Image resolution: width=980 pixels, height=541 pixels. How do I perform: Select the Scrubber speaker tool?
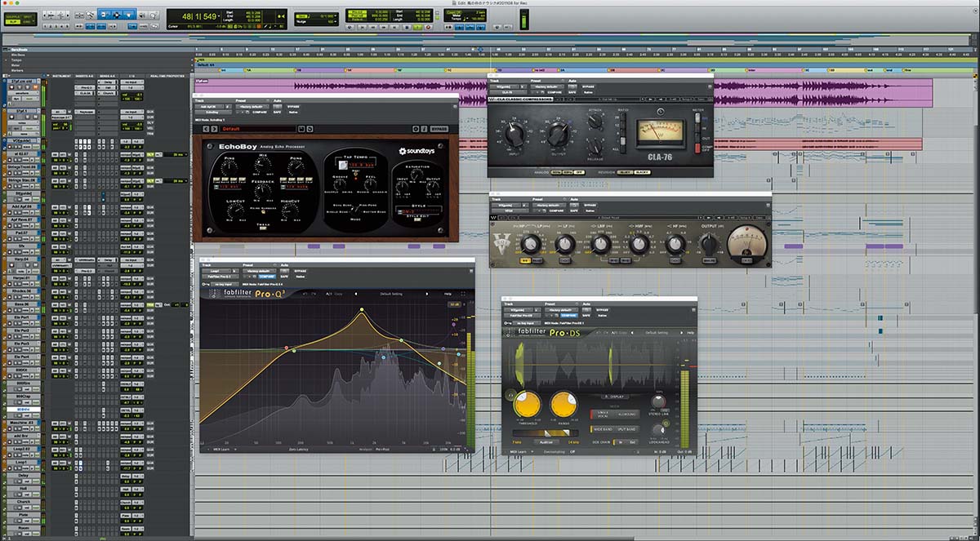pyautogui.click(x=142, y=15)
